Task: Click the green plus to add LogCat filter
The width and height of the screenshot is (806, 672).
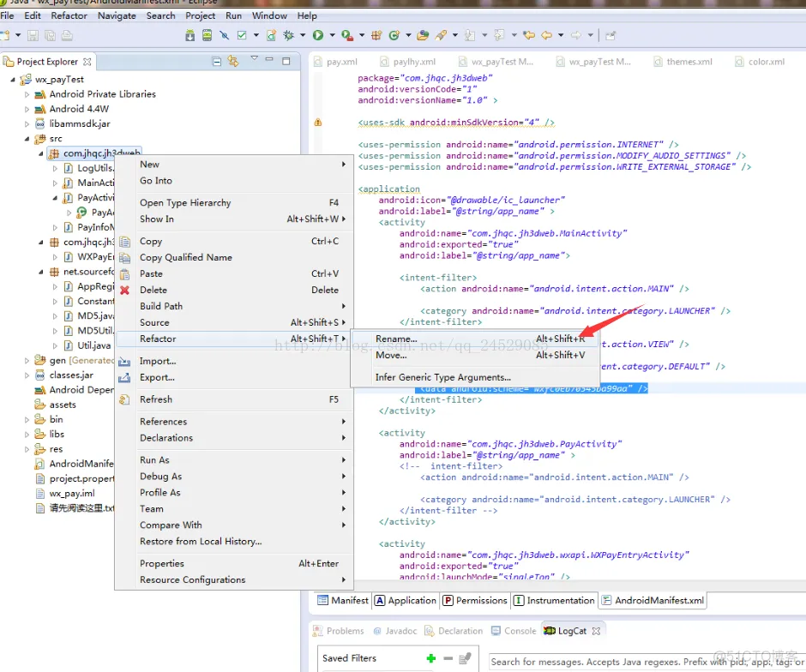Action: coord(431,658)
